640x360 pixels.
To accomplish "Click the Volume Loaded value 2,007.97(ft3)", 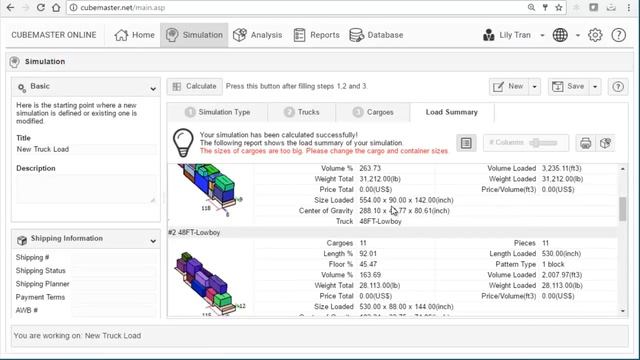I will [x=562, y=275].
